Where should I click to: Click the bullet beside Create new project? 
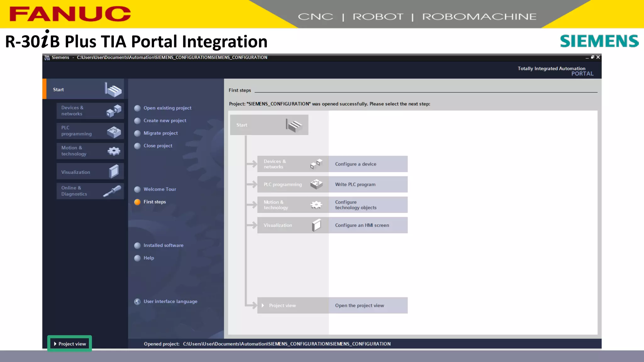[x=137, y=121]
